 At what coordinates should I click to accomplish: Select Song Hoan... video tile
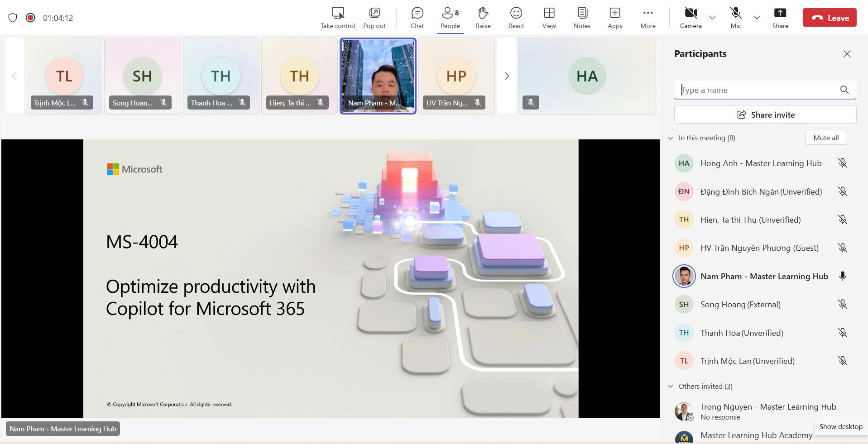tap(143, 76)
